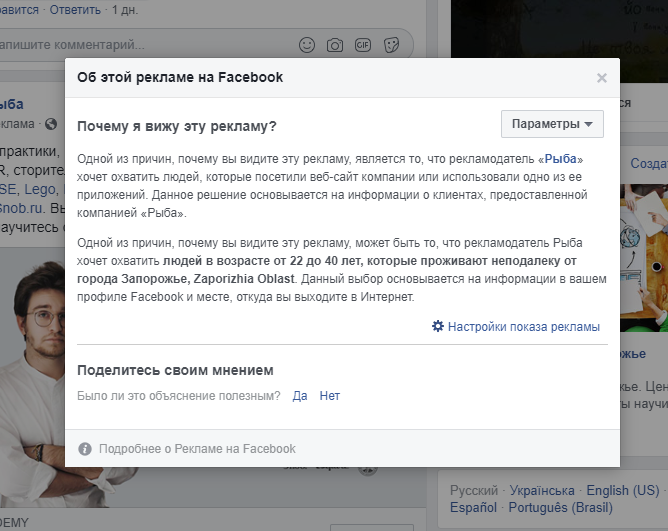This screenshot has width=668, height=531.
Task: Switch language to English (US)
Action: click(x=623, y=491)
